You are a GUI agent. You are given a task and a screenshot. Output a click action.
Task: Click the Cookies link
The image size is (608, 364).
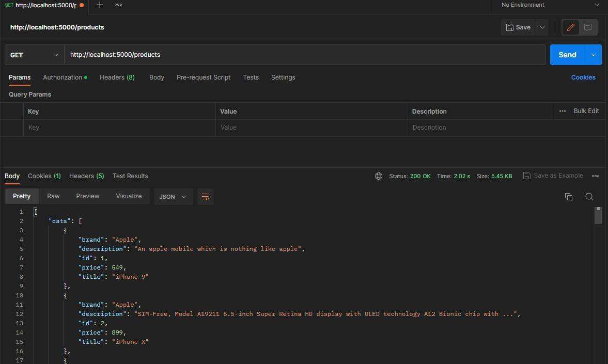tap(583, 77)
